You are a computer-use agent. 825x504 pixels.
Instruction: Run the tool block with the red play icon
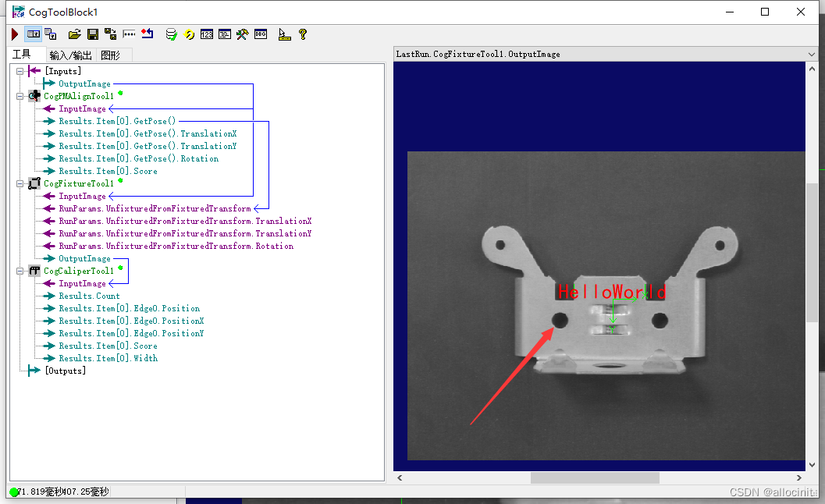pos(15,35)
